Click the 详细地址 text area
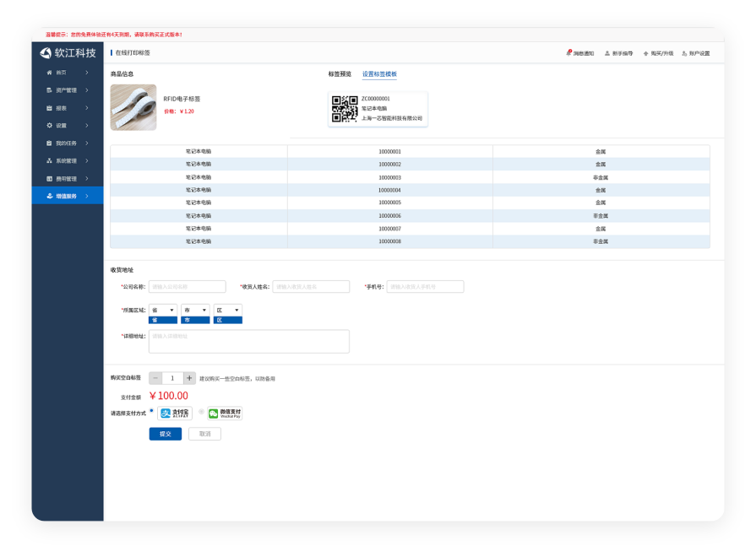This screenshot has height=557, width=756. [249, 341]
